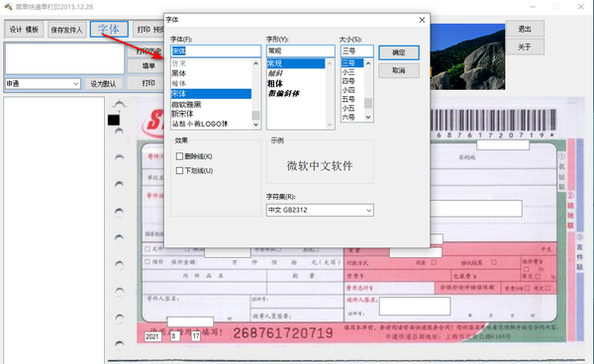The height and width of the screenshot is (364, 594).
Task: Click the app icon in title bar
Action: [8, 7]
